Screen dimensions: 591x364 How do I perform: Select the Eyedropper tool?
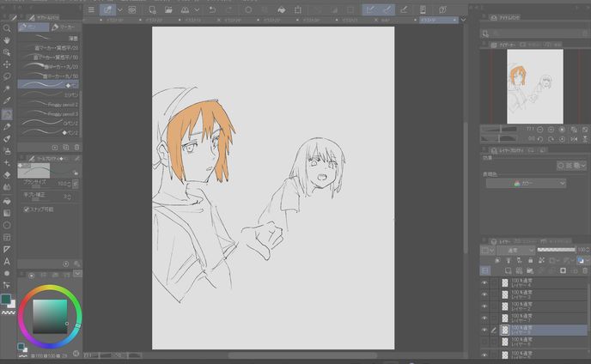tap(7, 88)
